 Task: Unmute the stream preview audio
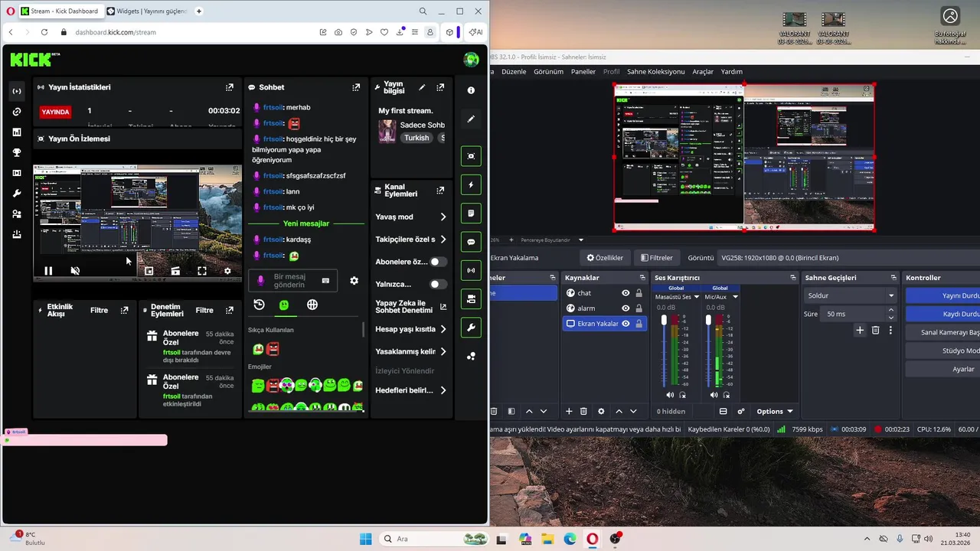75,271
